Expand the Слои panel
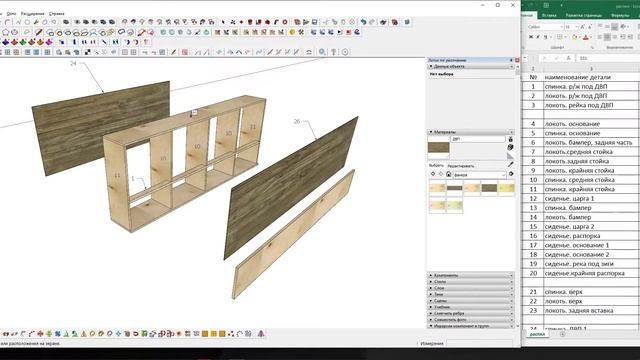 pos(471,288)
